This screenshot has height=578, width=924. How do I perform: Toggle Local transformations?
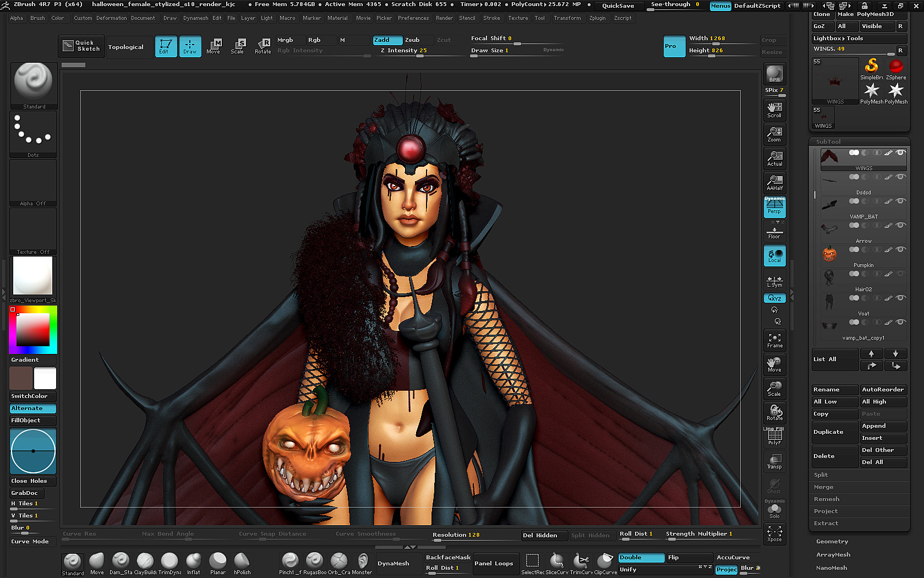pyautogui.click(x=774, y=255)
